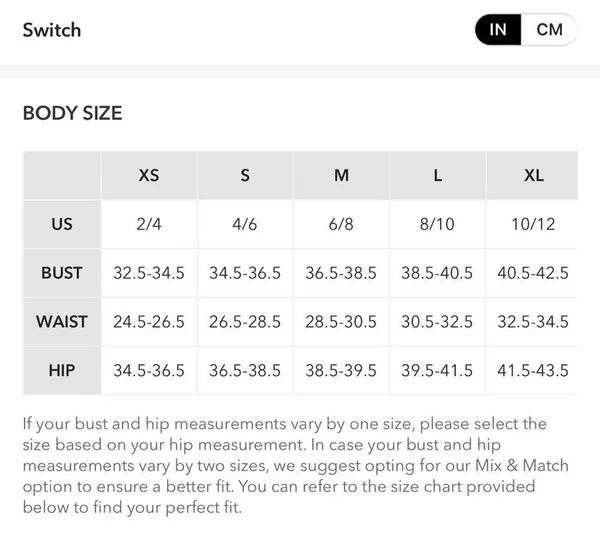Select the IN unit option
The image size is (600, 536).
tap(498, 29)
